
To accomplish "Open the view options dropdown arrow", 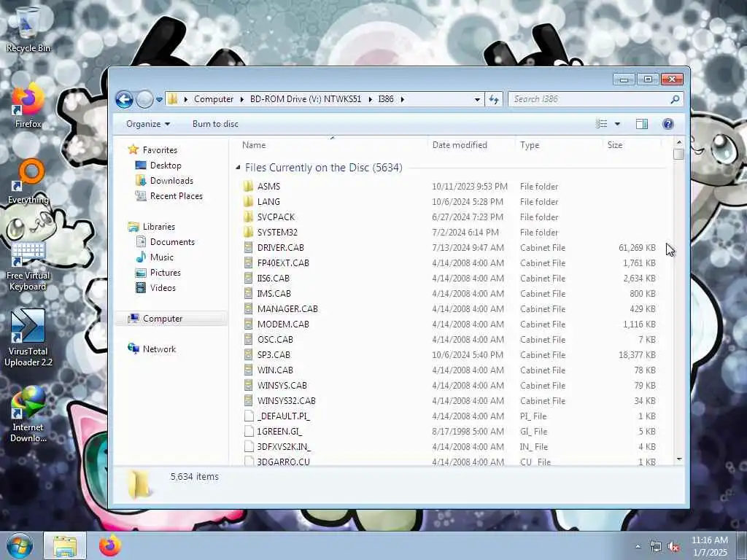I will (617, 124).
